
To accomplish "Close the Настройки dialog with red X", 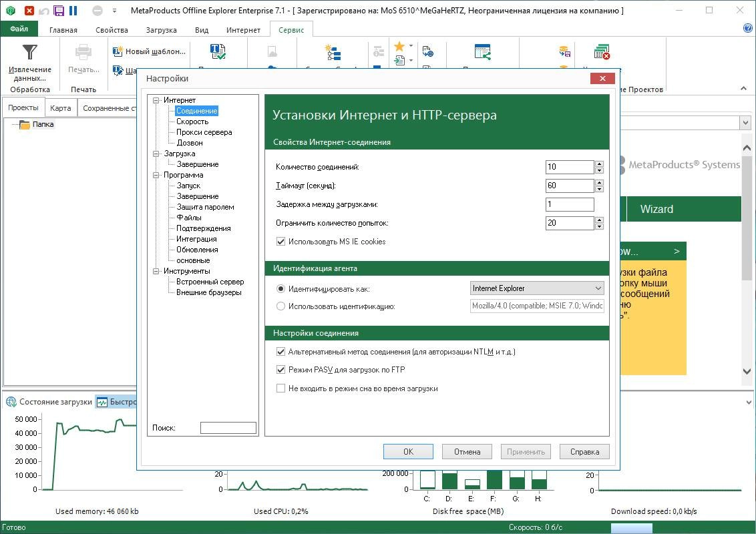I will (x=602, y=79).
